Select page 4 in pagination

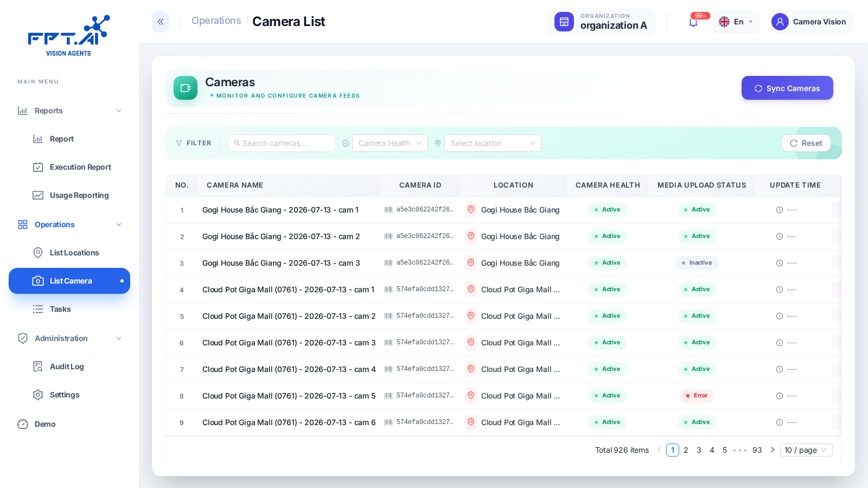point(712,450)
